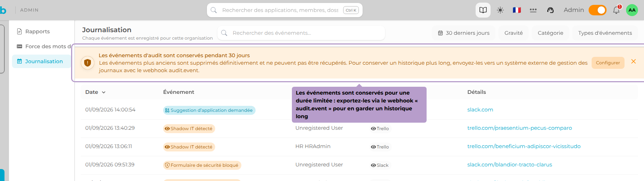The height and width of the screenshot is (181, 644).
Task: Click the Événement column header
Action: pos(178,92)
